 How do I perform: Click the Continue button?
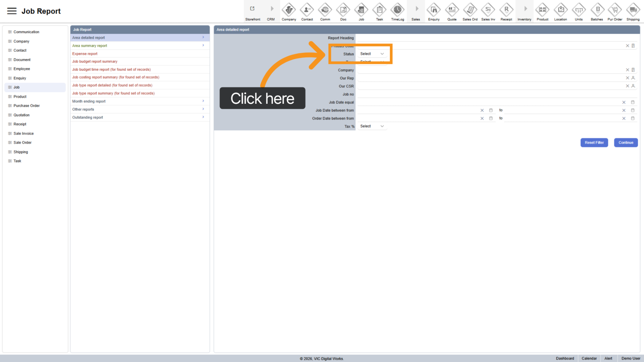pyautogui.click(x=626, y=143)
